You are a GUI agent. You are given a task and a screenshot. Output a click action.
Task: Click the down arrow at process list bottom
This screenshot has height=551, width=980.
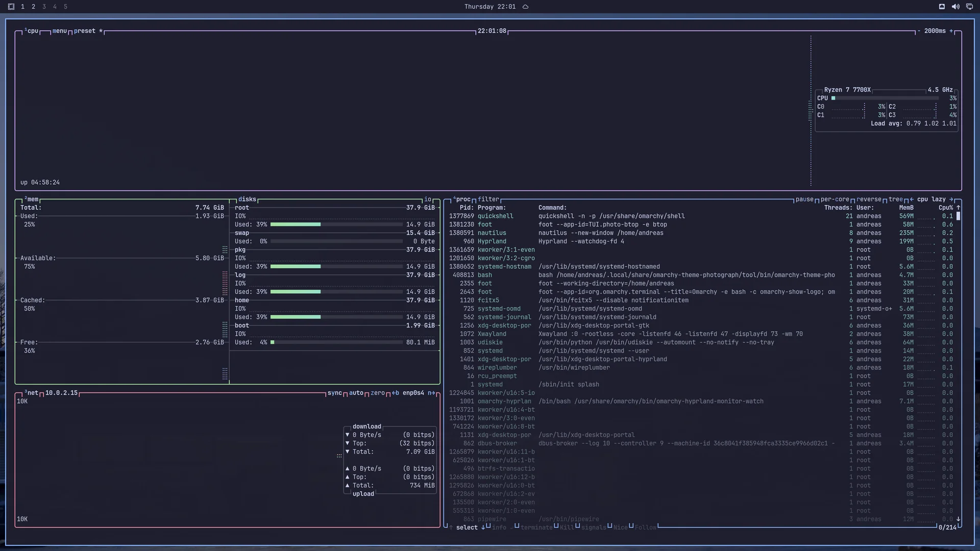(x=958, y=519)
